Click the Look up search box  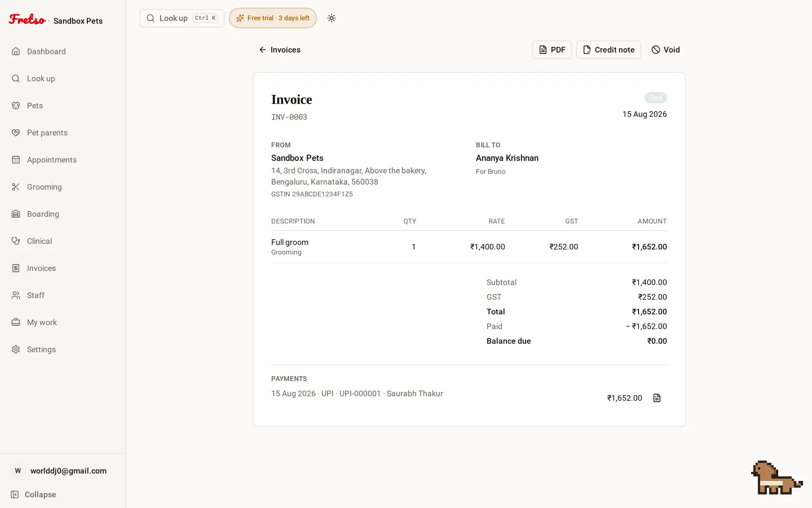pyautogui.click(x=182, y=18)
